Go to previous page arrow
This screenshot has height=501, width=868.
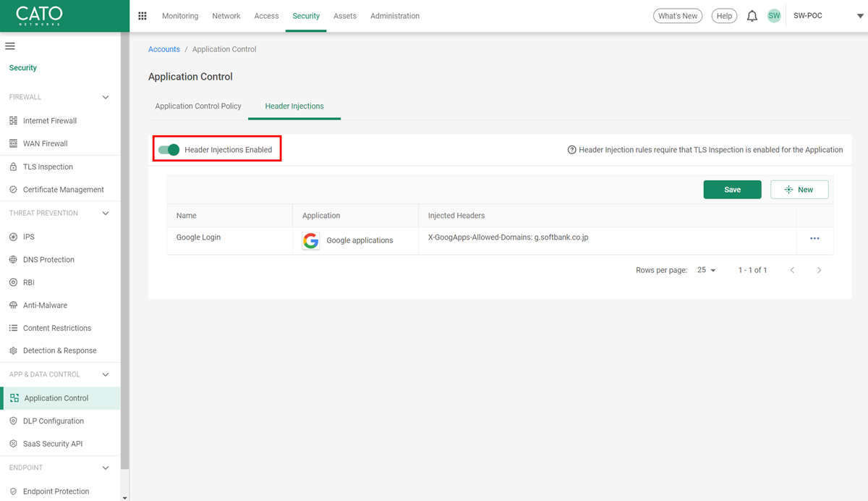tap(792, 270)
